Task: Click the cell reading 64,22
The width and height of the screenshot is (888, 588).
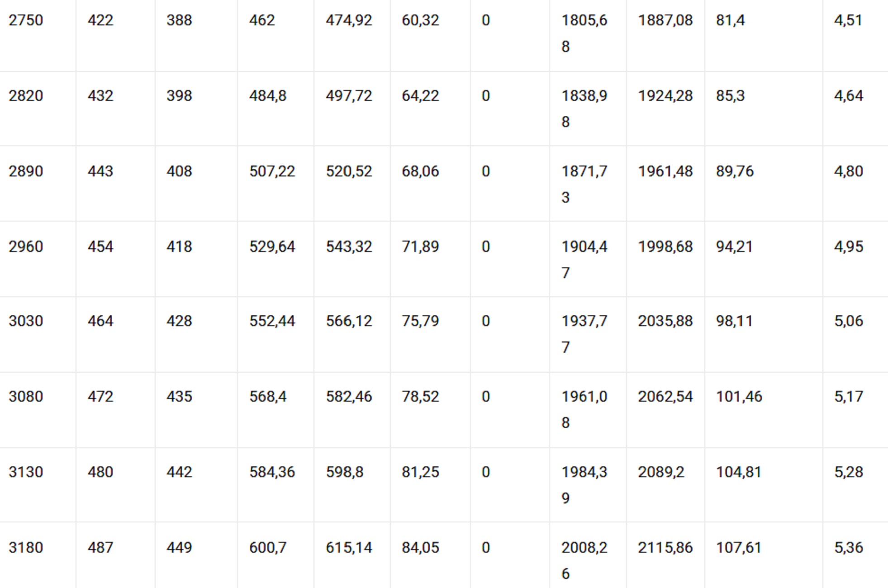Action: click(x=420, y=96)
